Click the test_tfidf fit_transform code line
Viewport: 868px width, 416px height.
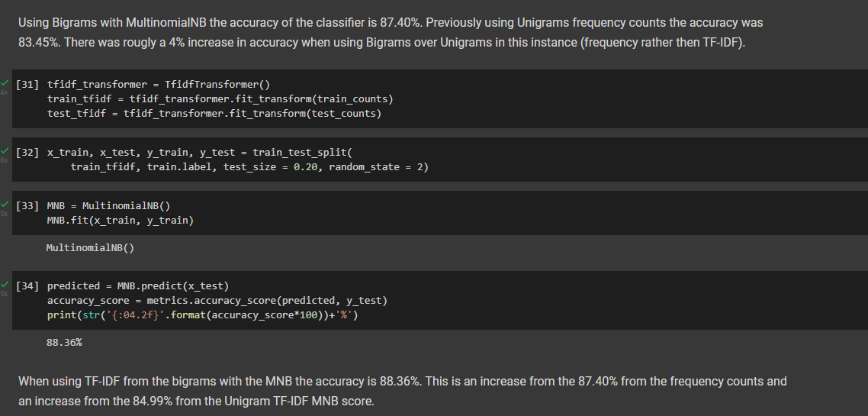pos(214,114)
